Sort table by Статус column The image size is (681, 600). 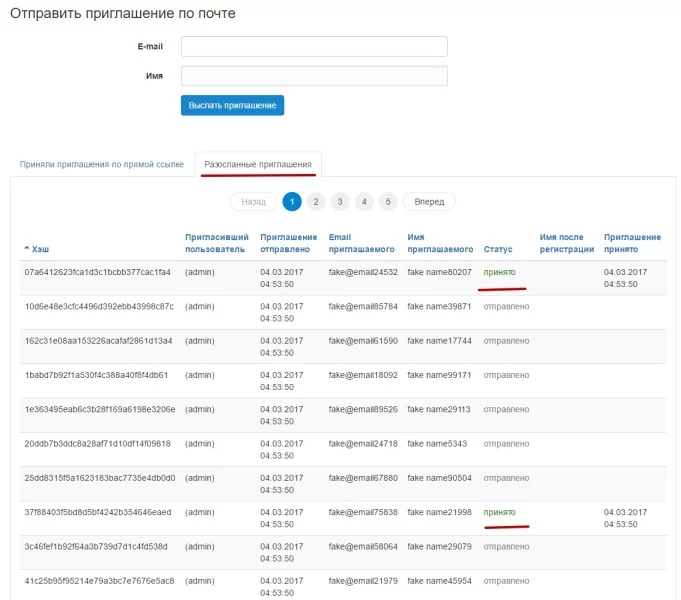(x=498, y=249)
